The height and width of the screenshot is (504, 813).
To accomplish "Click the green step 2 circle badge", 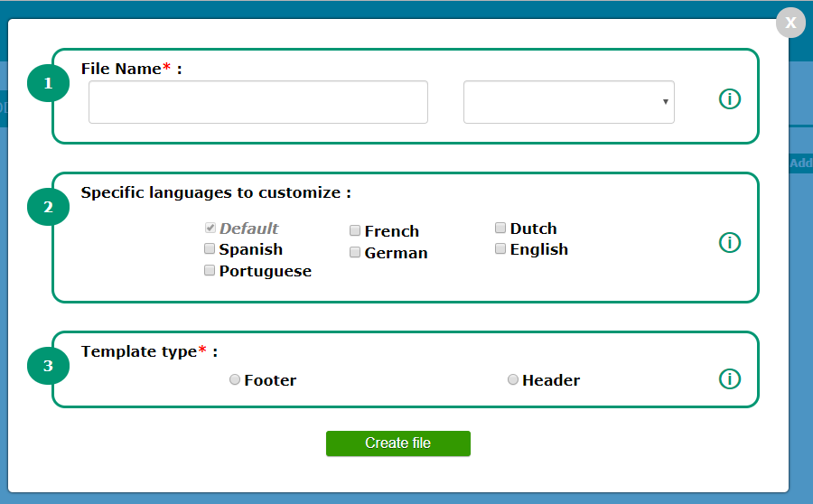I will [x=48, y=207].
